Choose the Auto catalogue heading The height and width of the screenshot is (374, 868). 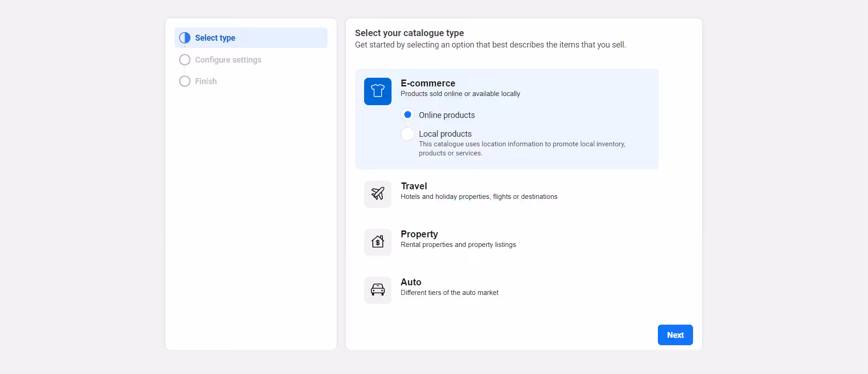(411, 282)
